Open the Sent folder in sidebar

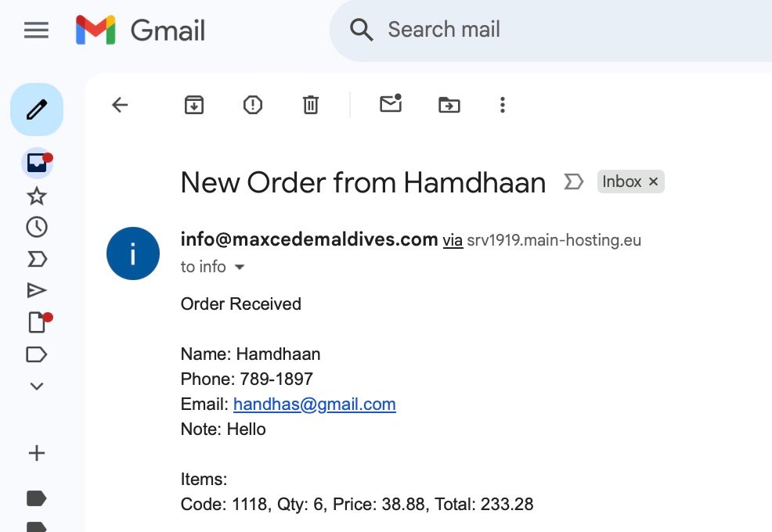pos(37,290)
